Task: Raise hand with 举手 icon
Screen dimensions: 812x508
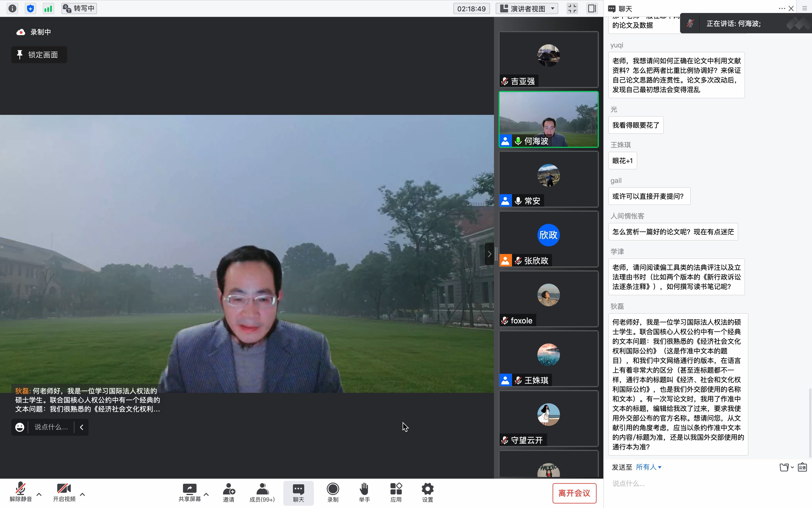Action: [x=364, y=492]
